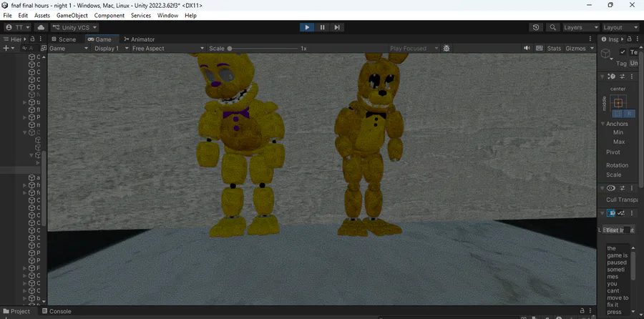Toggle the Mute Audio speaker icon
Viewport: 644px width, 319px height.
pos(527,49)
